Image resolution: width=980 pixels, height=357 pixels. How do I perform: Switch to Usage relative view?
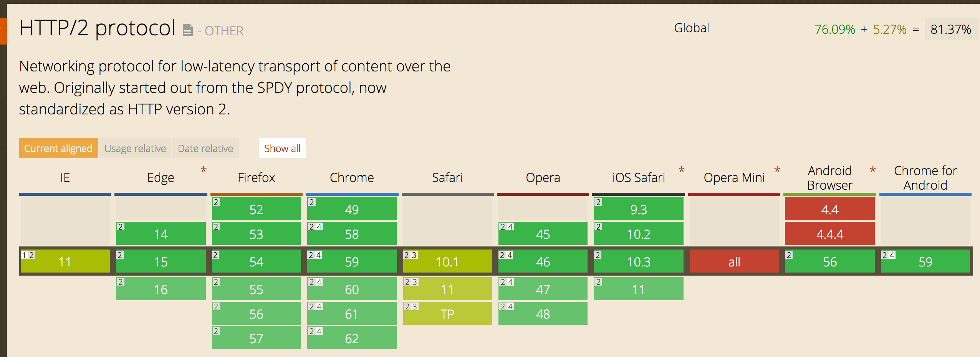(135, 148)
